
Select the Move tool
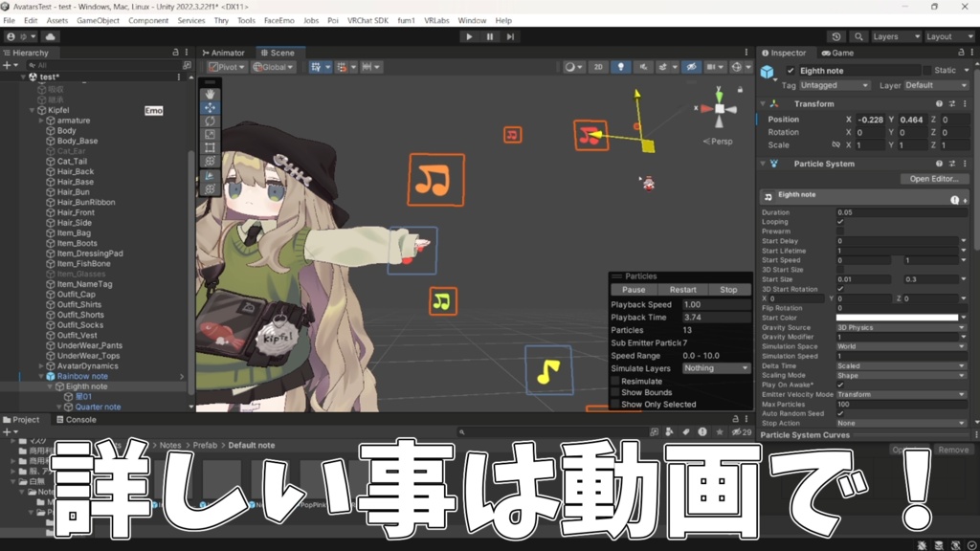point(210,107)
